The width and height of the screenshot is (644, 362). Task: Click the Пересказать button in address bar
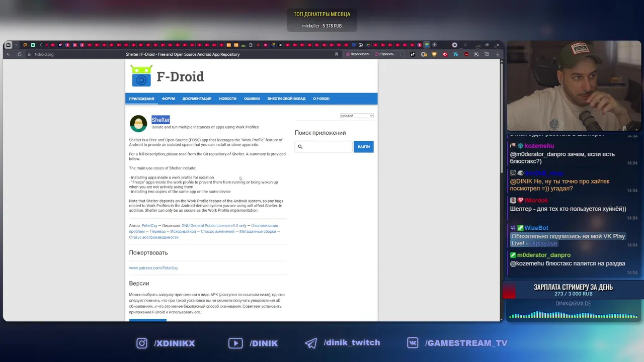click(x=357, y=54)
